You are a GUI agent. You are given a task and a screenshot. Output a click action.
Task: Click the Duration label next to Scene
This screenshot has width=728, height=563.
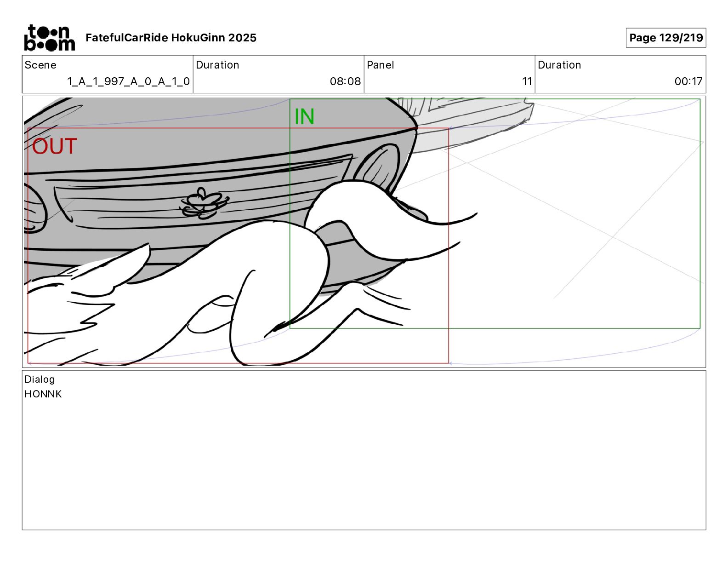pyautogui.click(x=217, y=65)
